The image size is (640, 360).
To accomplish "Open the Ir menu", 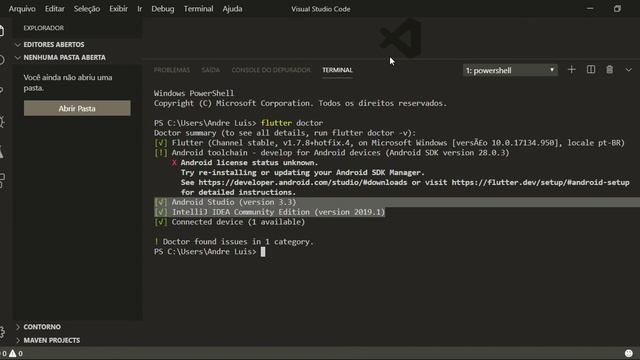I will pos(140,9).
